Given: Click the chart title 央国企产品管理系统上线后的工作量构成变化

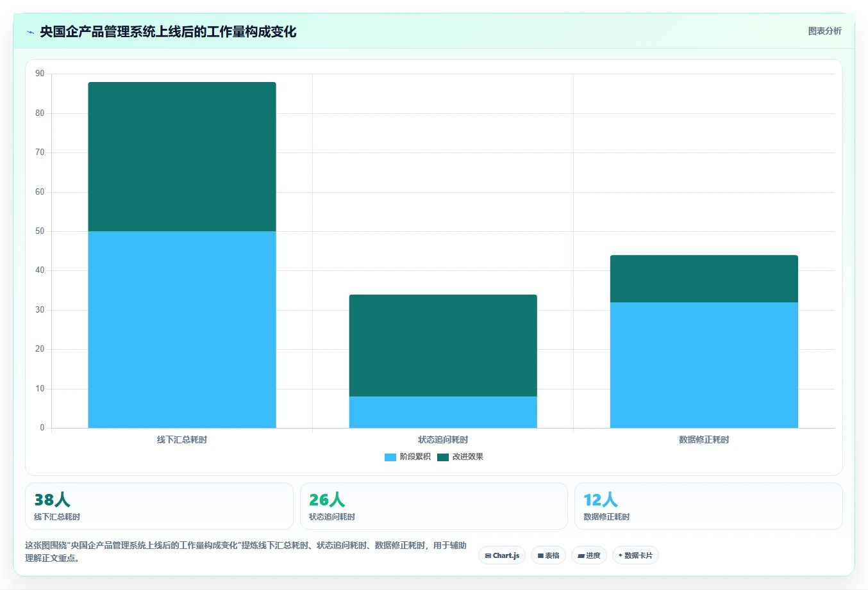Looking at the screenshot, I should point(168,32).
